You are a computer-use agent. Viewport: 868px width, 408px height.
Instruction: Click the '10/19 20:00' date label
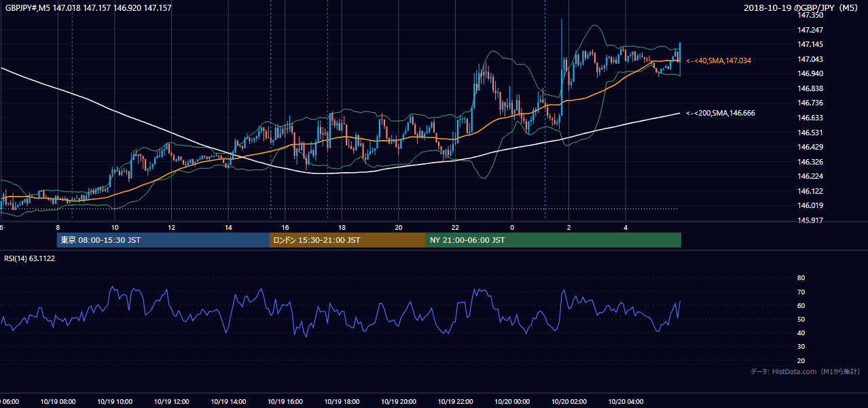(x=398, y=402)
